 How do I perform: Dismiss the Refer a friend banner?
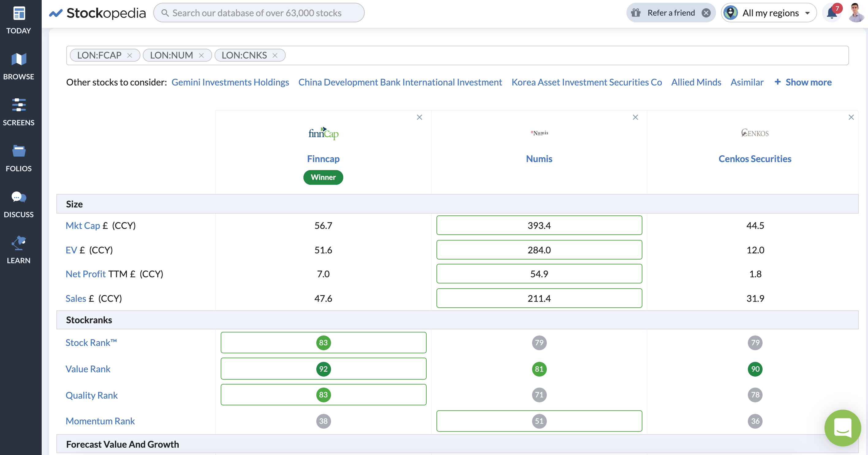tap(706, 13)
